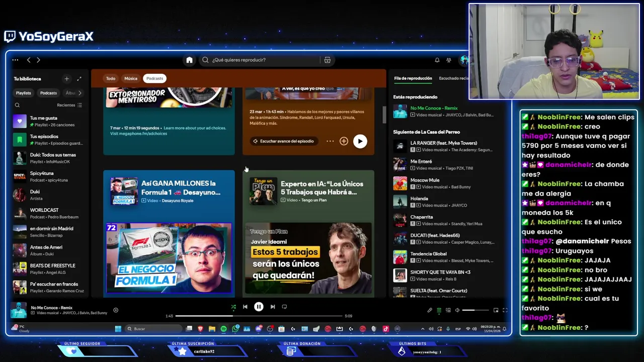The height and width of the screenshot is (362, 644).
Task: Open the Tengo un Plan show link
Action: (x=314, y=200)
